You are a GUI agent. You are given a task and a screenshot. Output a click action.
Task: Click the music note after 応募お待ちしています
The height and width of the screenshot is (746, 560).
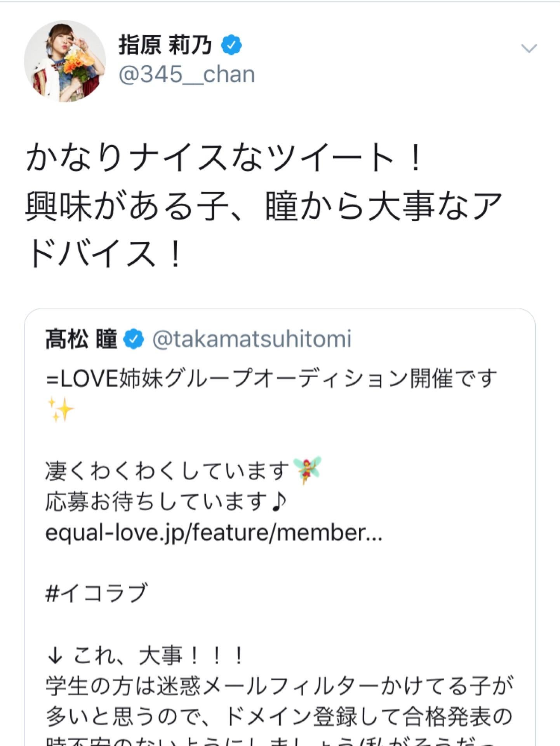coord(279,502)
